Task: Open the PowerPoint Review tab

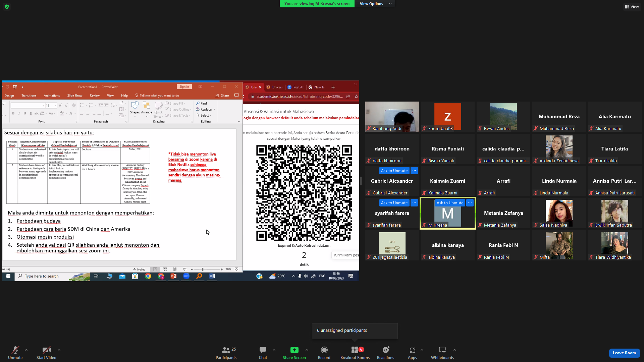Action: tap(95, 96)
